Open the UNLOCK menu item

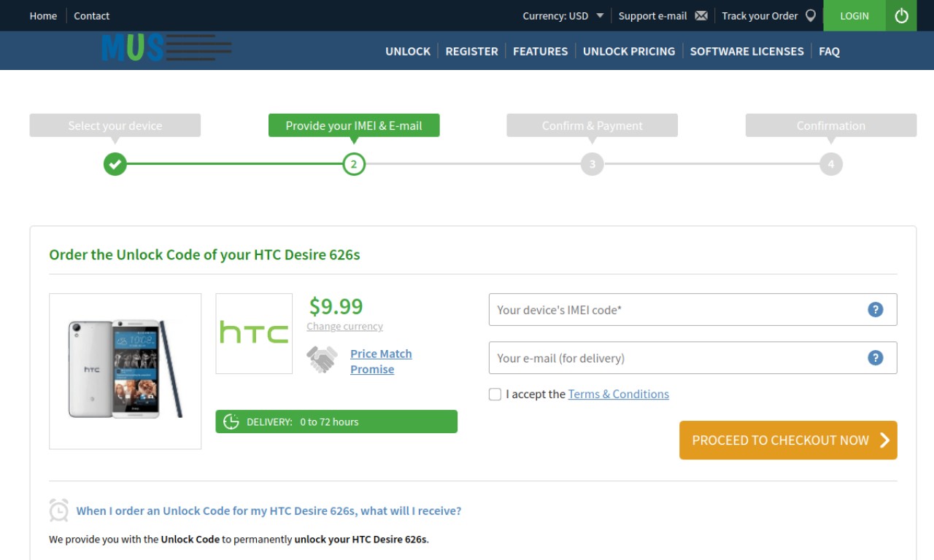click(x=408, y=51)
